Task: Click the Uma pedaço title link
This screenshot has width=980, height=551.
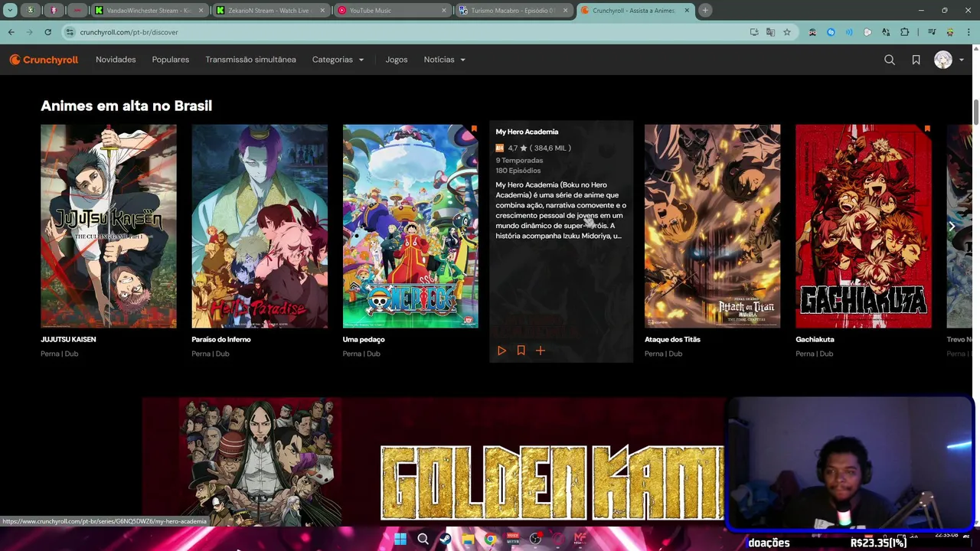Action: (364, 339)
